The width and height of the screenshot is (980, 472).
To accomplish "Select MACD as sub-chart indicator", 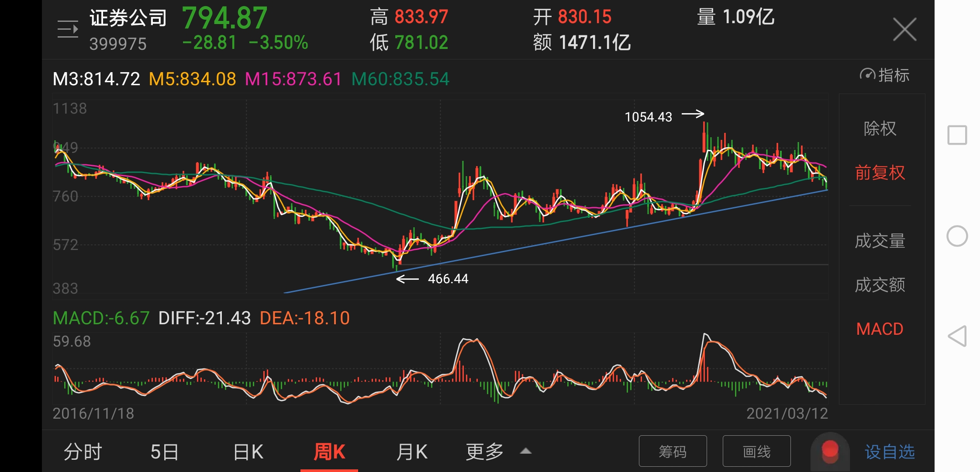I will [x=880, y=329].
